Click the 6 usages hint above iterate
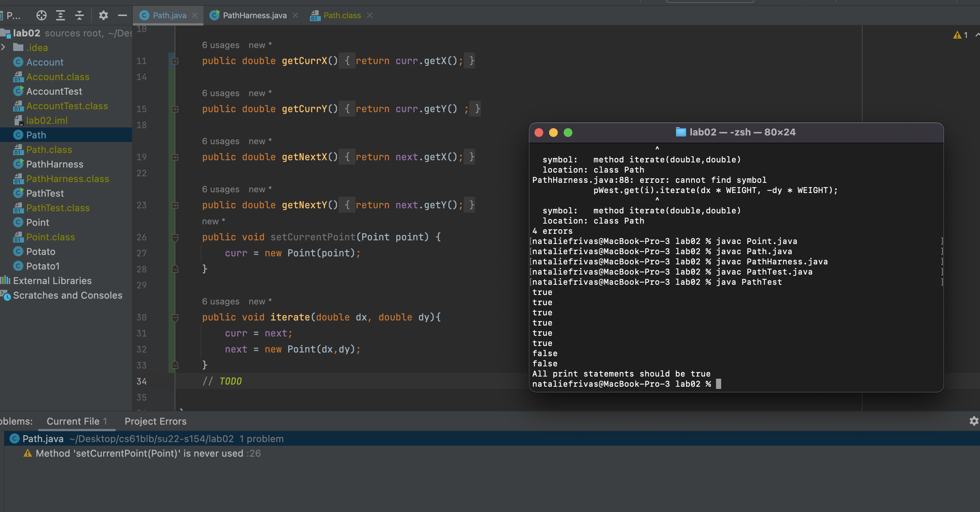The width and height of the screenshot is (980, 512). [221, 302]
